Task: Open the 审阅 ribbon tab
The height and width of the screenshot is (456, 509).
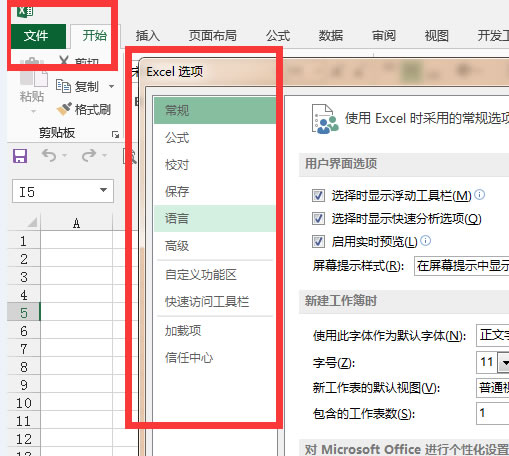Action: point(384,36)
